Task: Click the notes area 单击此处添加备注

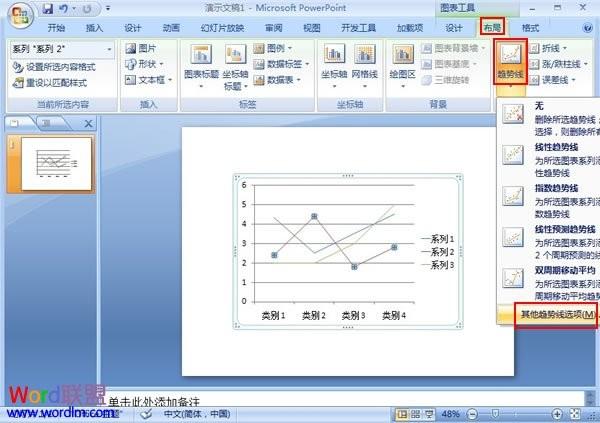Action: [154, 402]
